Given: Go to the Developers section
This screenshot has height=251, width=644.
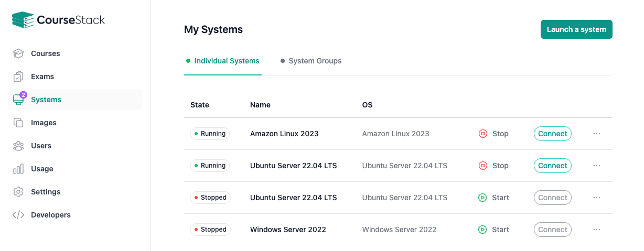Looking at the screenshot, I should [75, 215].
